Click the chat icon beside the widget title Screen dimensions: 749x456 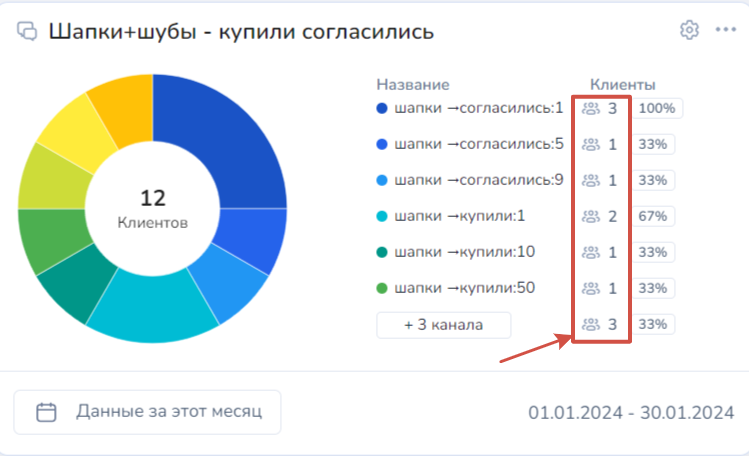(x=26, y=31)
